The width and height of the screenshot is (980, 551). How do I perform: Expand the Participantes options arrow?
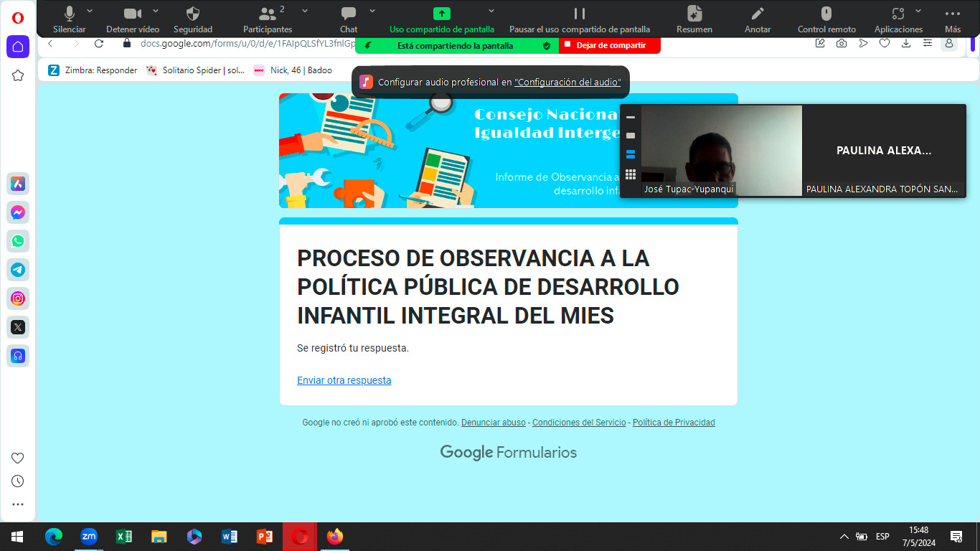coord(305,11)
